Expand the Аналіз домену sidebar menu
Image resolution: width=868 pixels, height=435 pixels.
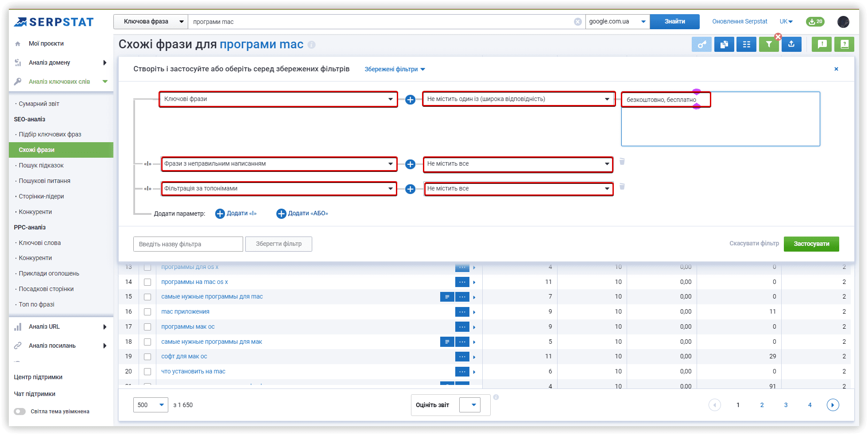tap(61, 62)
